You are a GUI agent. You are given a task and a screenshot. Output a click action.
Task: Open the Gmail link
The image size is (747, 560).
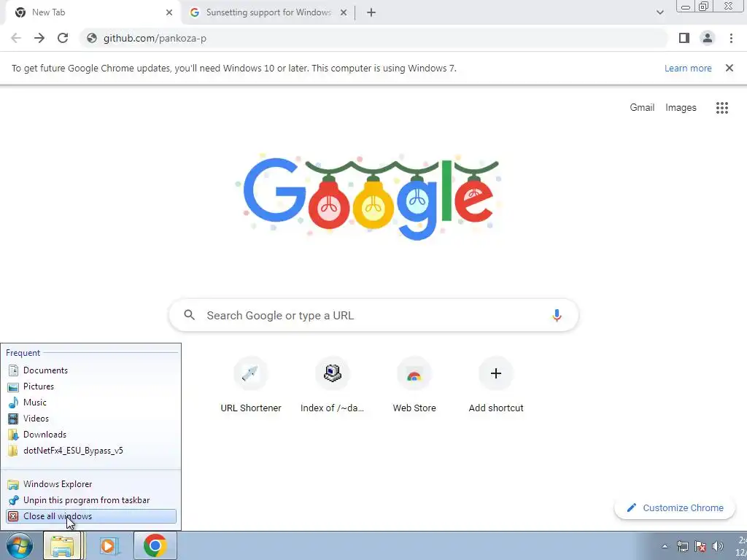[x=642, y=108]
